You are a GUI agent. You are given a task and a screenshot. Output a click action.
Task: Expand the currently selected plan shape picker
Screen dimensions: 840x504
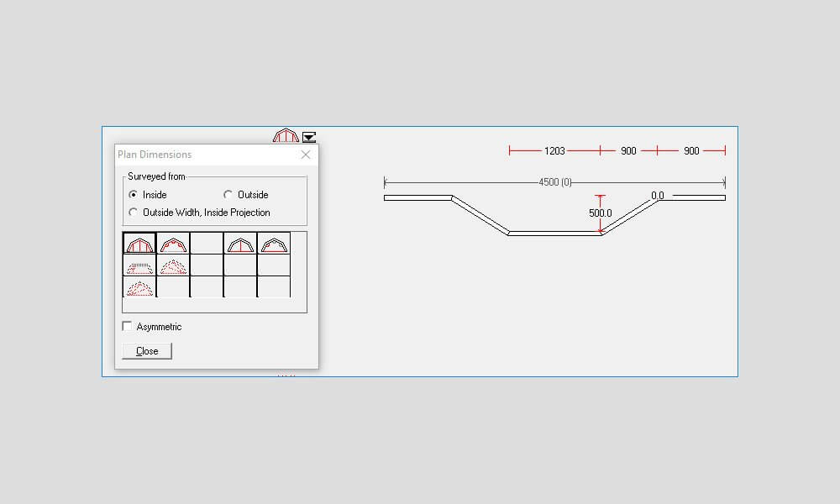(139, 244)
